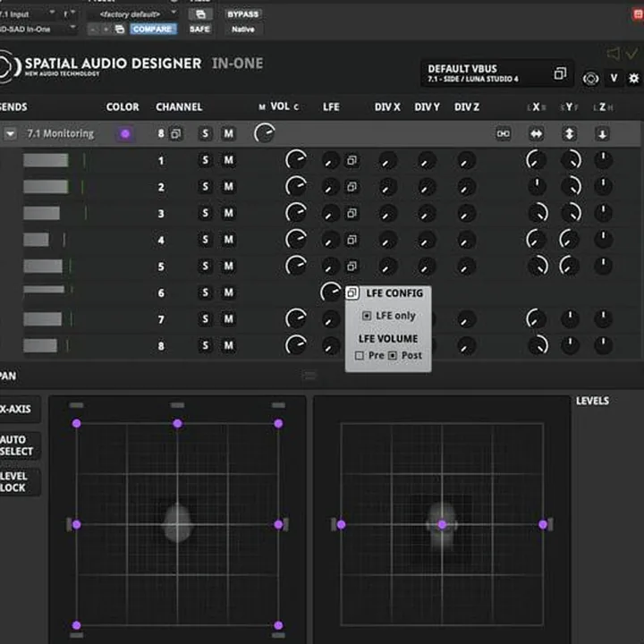This screenshot has height=644, width=644.
Task: Click the speaker icon at top right
Action: tap(614, 53)
